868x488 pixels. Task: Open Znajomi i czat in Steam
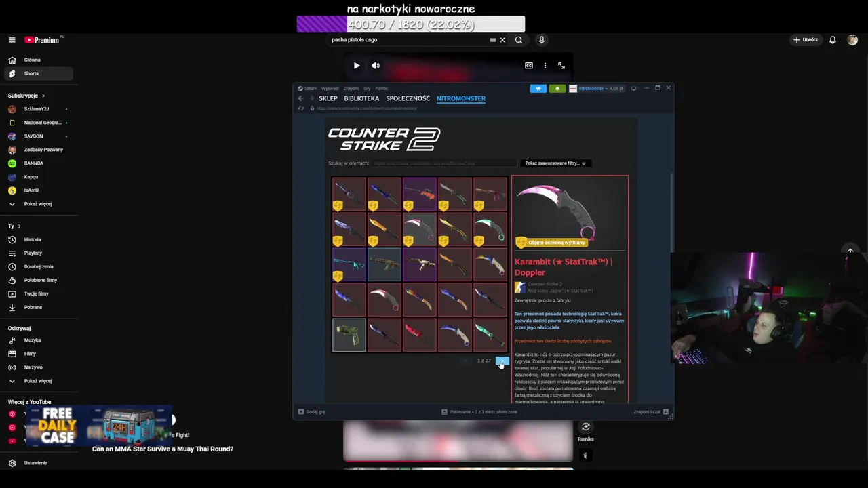tap(652, 411)
